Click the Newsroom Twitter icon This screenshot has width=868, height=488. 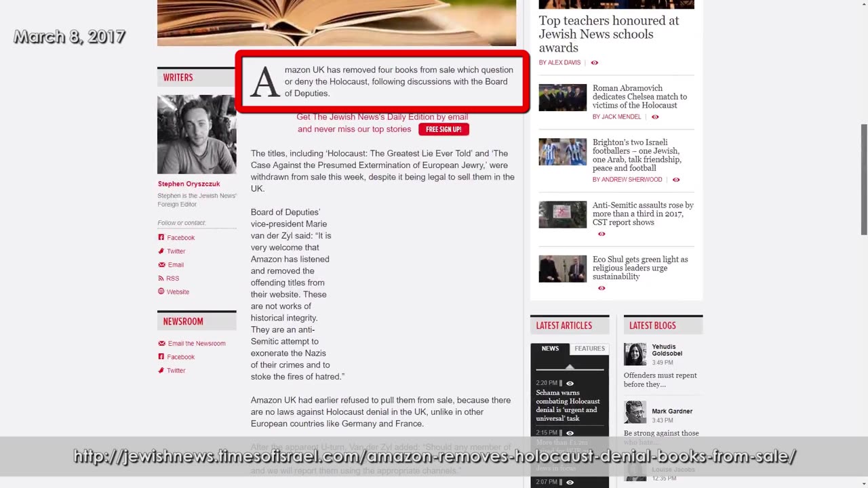161,370
